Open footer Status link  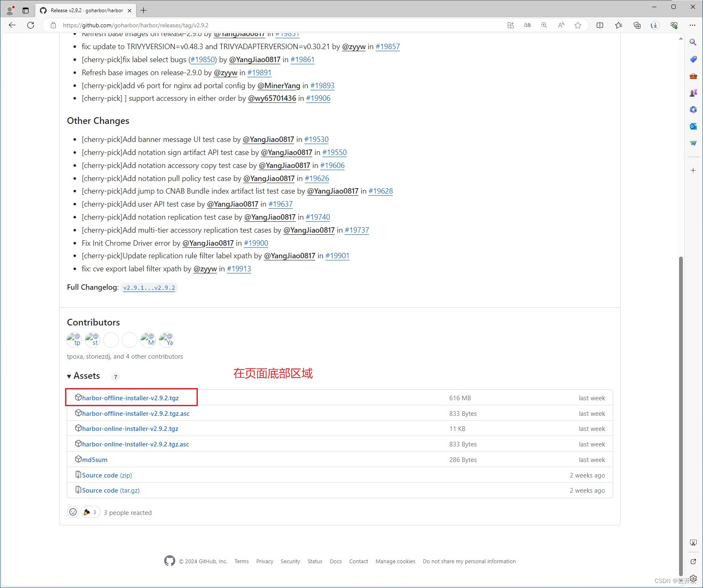[x=315, y=561]
